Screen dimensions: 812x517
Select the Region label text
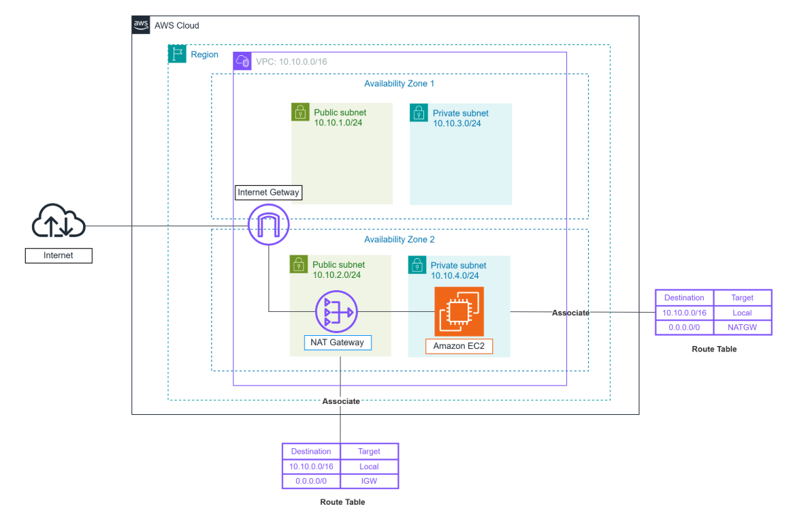(205, 54)
